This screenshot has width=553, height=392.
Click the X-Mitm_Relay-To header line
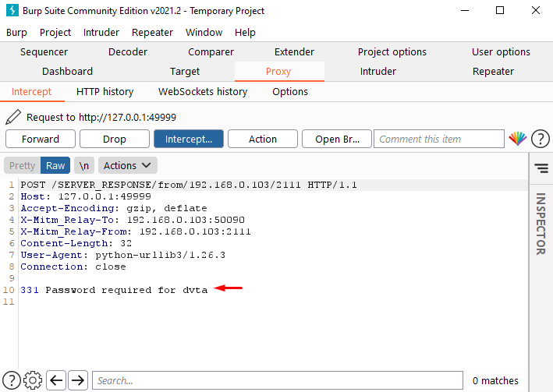pyautogui.click(x=133, y=220)
